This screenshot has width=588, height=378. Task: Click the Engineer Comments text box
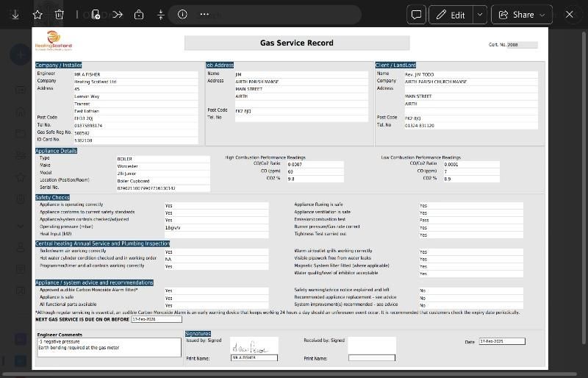pyautogui.click(x=108, y=347)
